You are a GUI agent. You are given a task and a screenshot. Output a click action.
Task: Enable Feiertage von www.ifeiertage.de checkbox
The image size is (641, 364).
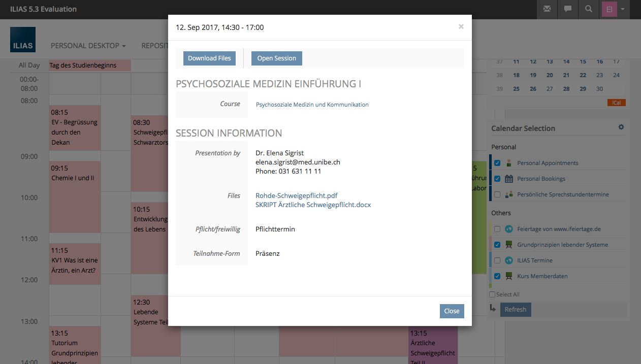(x=497, y=229)
